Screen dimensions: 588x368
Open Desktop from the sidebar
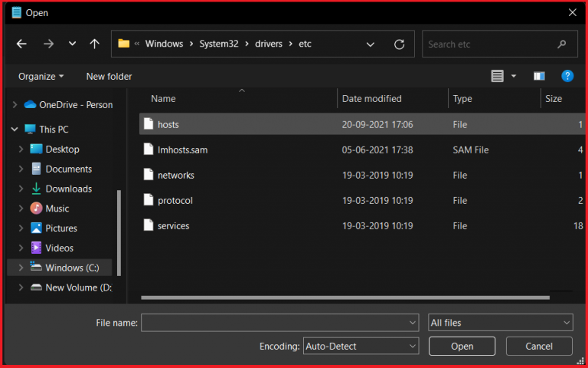55,149
